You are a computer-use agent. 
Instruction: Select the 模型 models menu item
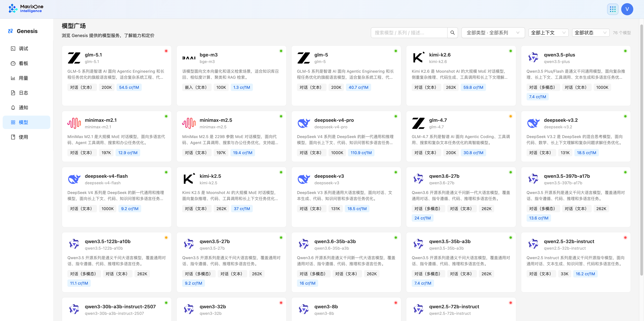point(26,122)
